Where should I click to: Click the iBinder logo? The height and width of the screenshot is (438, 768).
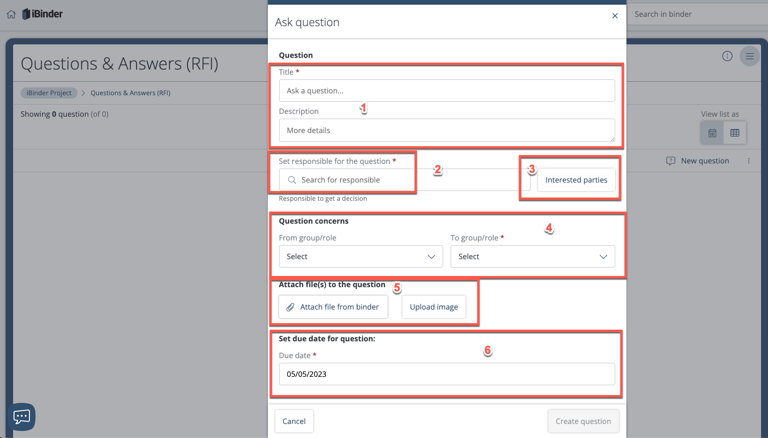point(42,14)
